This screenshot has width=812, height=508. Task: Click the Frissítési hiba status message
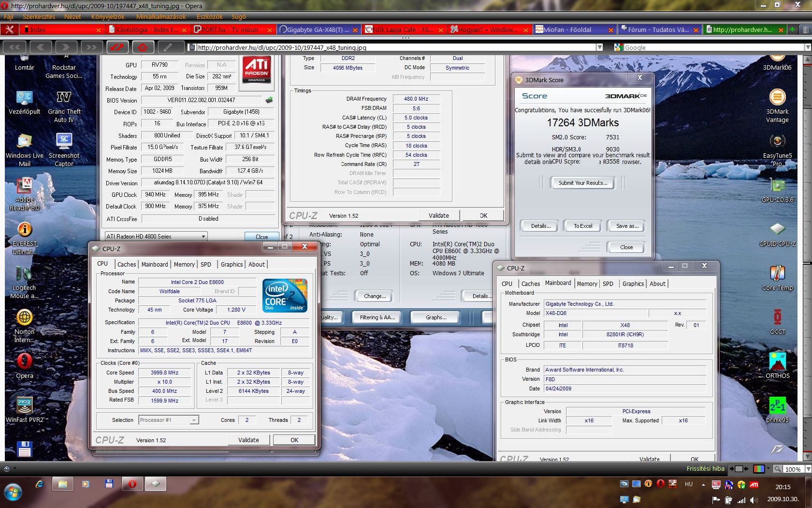click(705, 468)
